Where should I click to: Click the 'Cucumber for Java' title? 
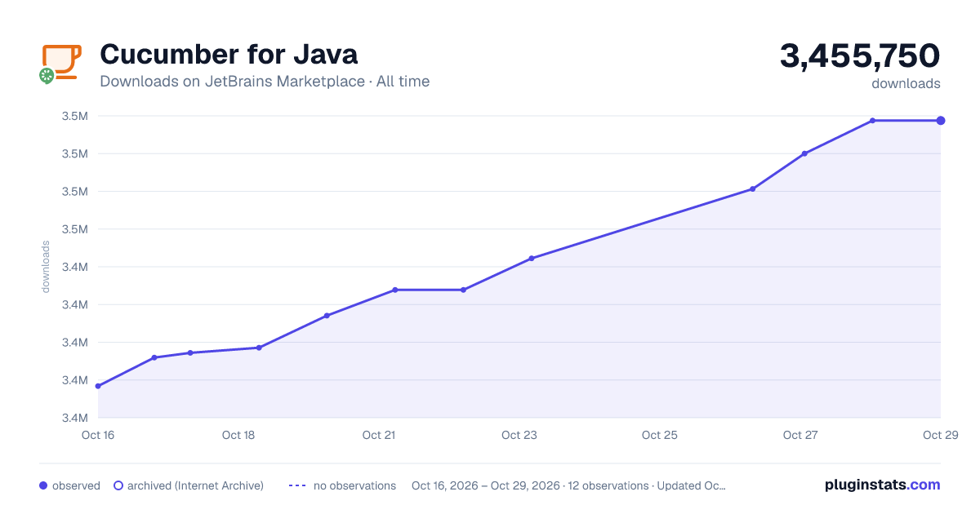pos(229,55)
